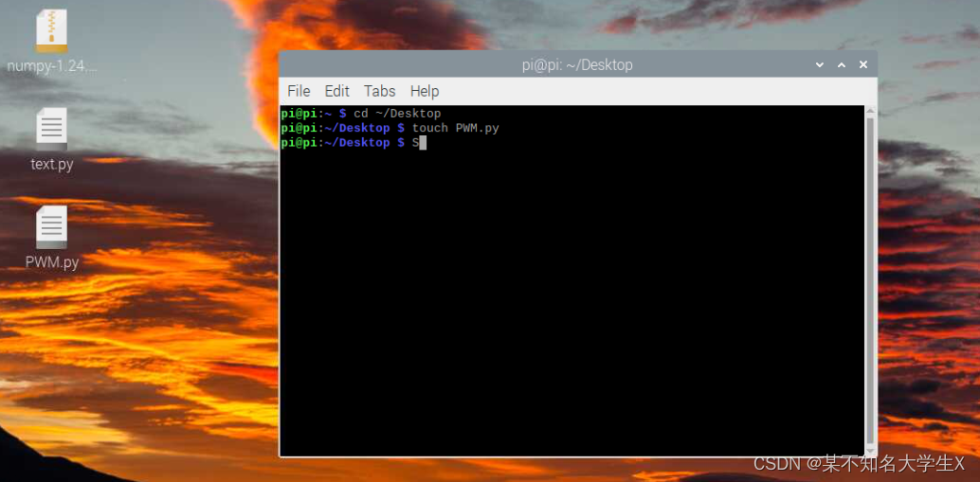Select the PWM.py file icon on desktop

[51, 226]
